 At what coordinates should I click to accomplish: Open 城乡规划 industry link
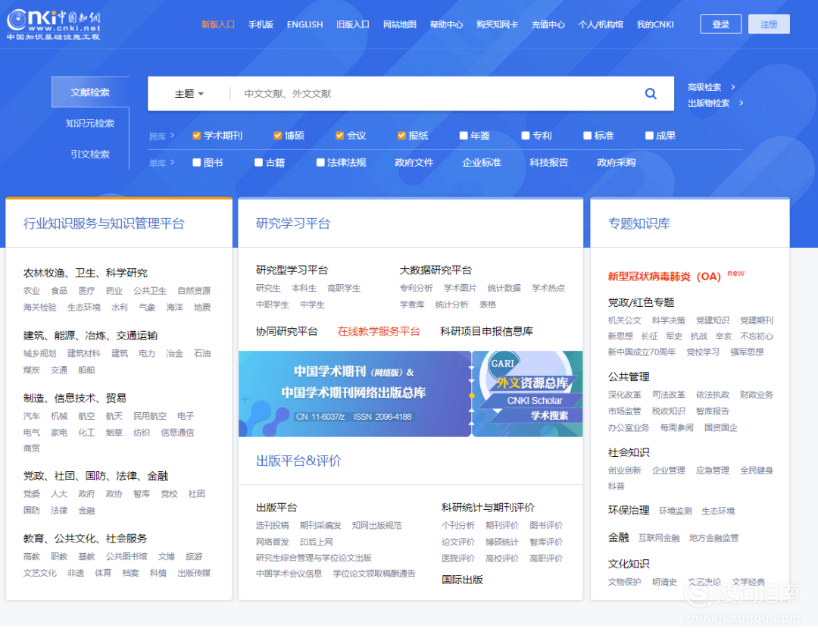pyautogui.click(x=39, y=353)
